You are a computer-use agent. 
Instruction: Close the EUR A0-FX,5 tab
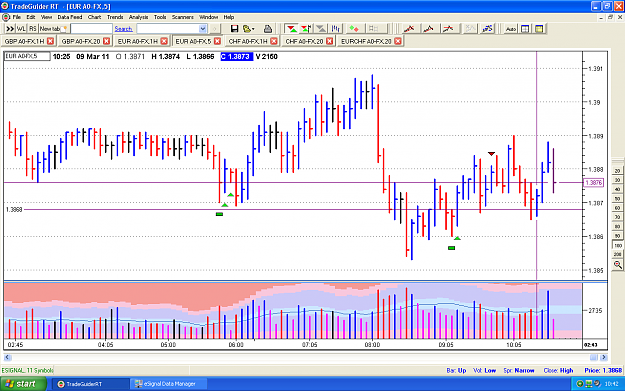(217, 41)
